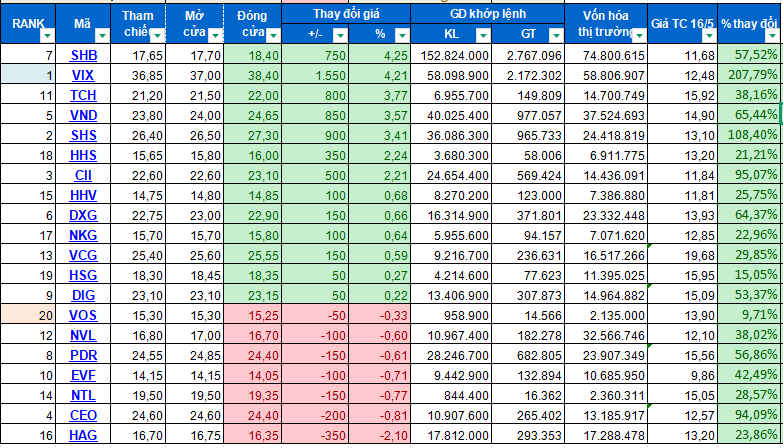783x448 pixels.
Task: Open the VOS stock link
Action: click(83, 315)
